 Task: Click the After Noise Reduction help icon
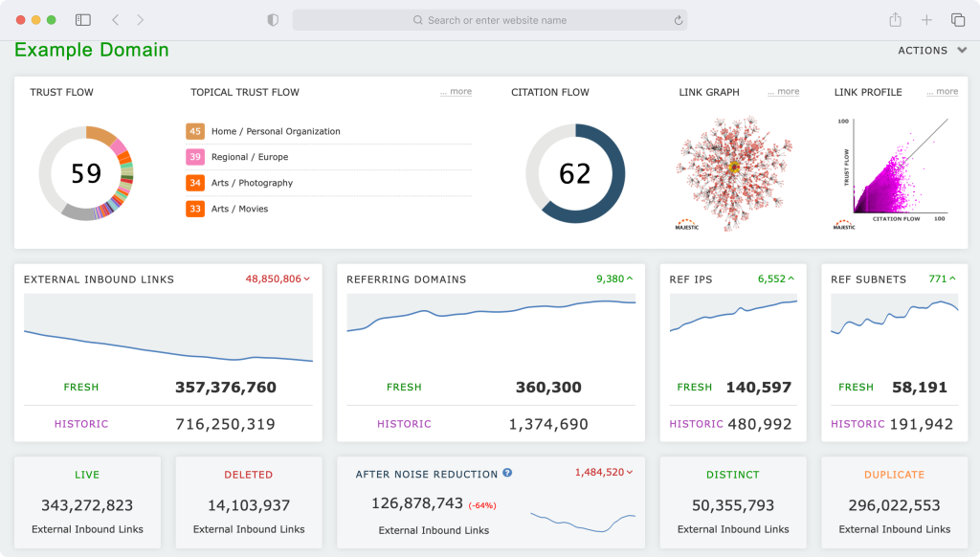pos(507,473)
